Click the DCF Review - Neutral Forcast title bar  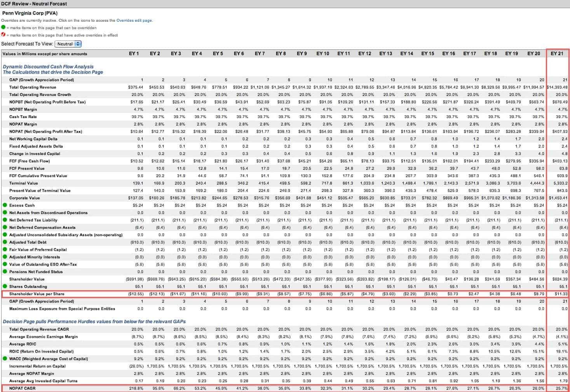click(285, 3)
